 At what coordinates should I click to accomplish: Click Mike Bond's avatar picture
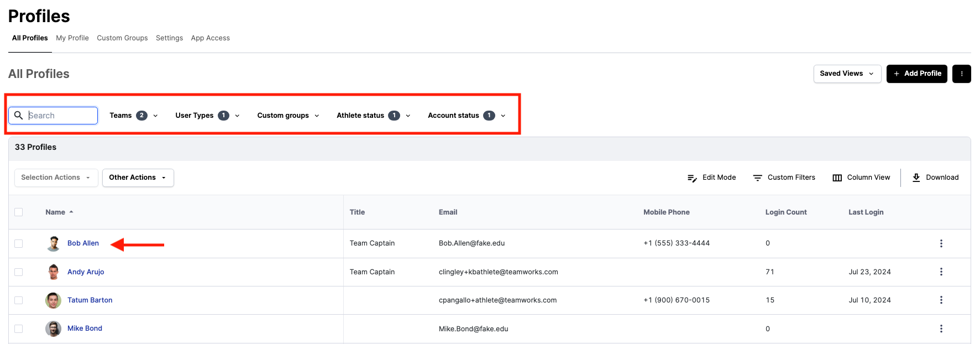click(x=53, y=329)
